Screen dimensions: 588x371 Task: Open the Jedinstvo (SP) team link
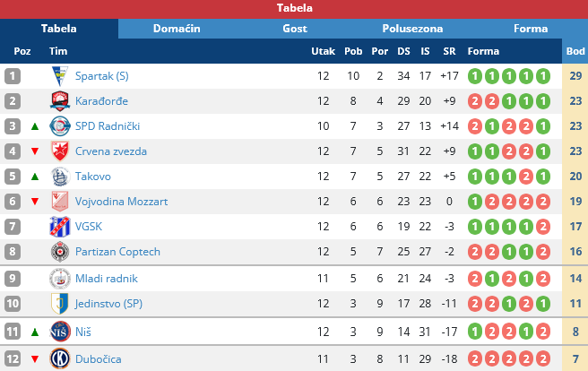[108, 304]
